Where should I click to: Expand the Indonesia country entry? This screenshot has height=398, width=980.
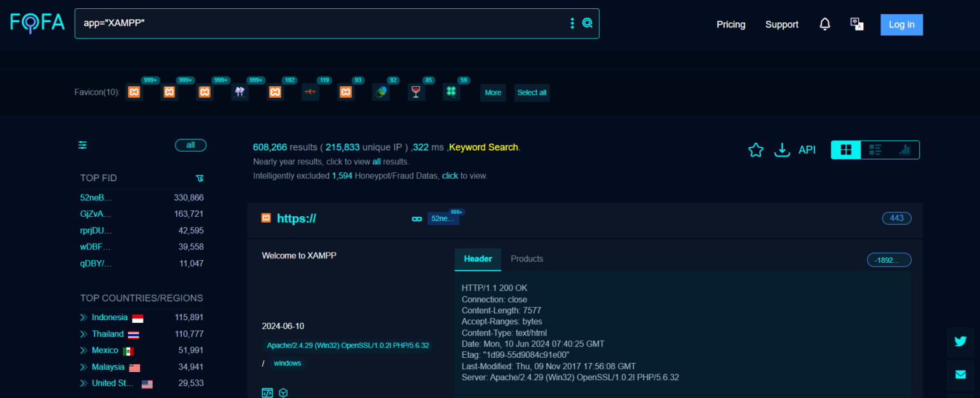(84, 318)
